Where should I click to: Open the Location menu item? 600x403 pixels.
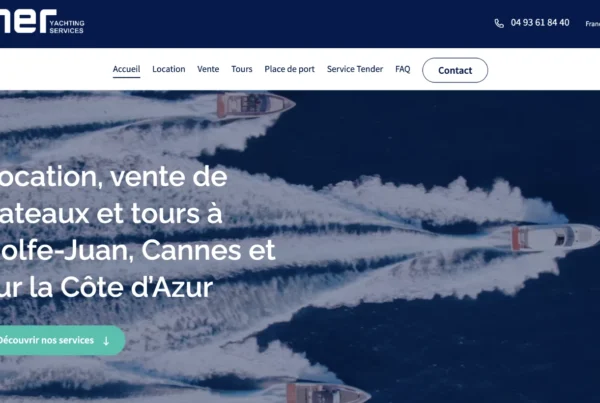(169, 69)
